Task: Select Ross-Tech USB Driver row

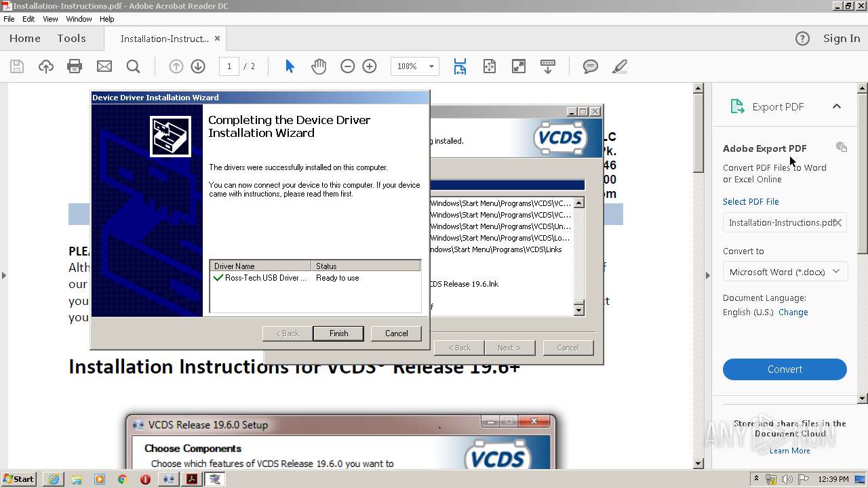Action: (x=315, y=278)
